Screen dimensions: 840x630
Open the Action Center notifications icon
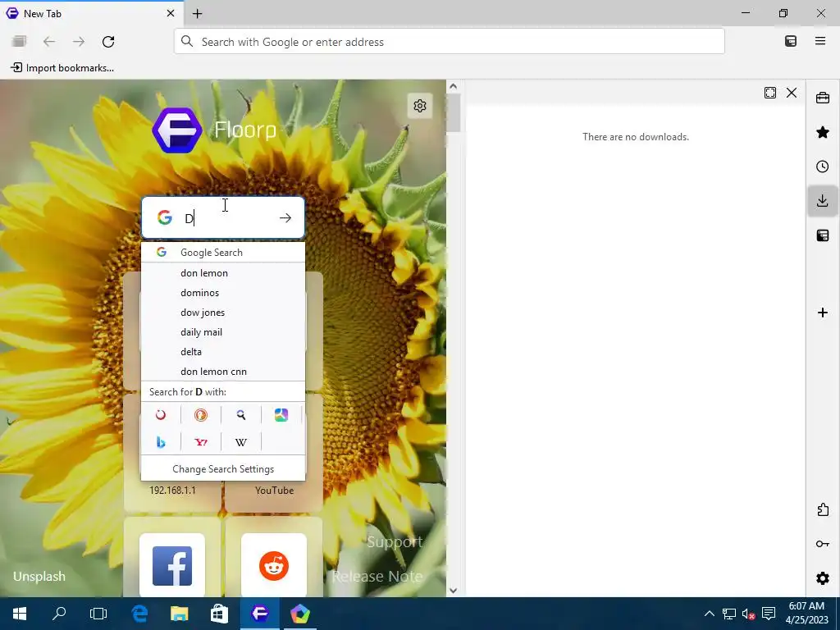pyautogui.click(x=769, y=614)
